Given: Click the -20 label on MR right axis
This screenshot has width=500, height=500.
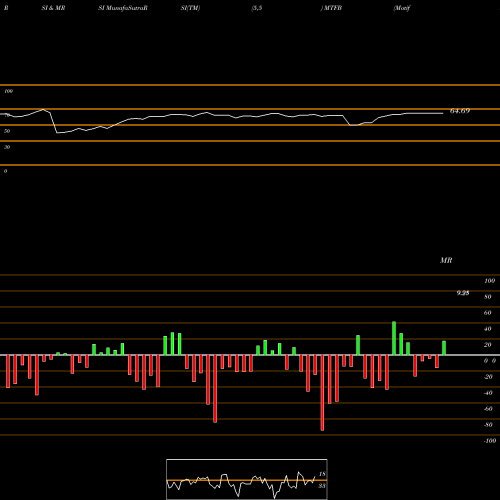Looking at the screenshot, I should point(488,377).
